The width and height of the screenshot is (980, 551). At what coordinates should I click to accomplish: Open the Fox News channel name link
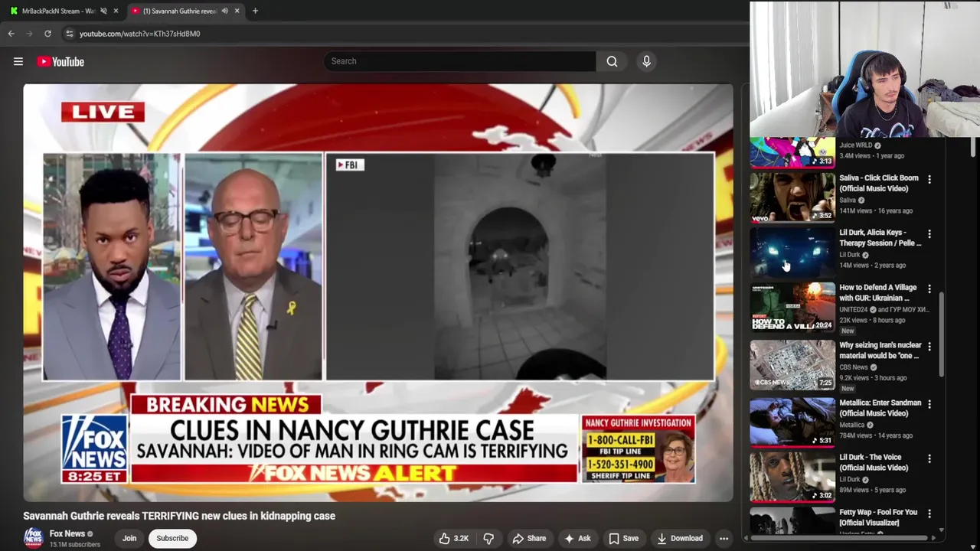pyautogui.click(x=67, y=533)
